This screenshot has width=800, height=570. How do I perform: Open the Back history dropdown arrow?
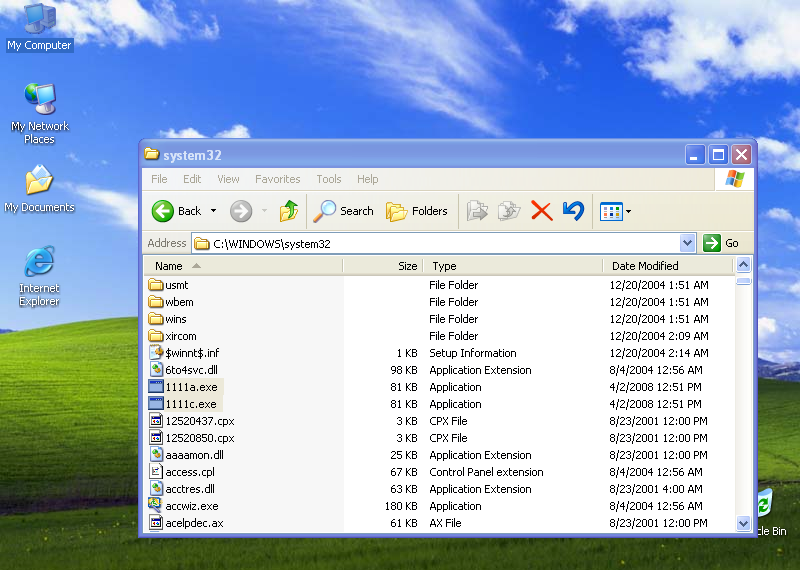point(214,211)
